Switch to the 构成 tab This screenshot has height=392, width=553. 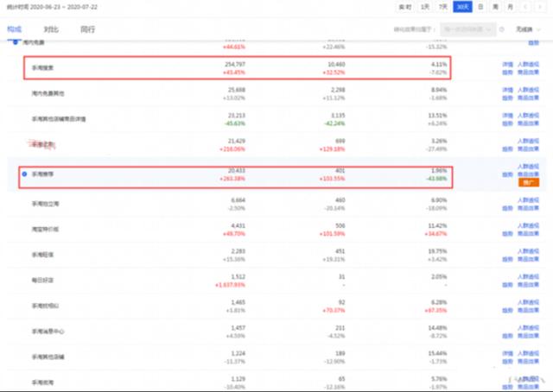click(14, 28)
